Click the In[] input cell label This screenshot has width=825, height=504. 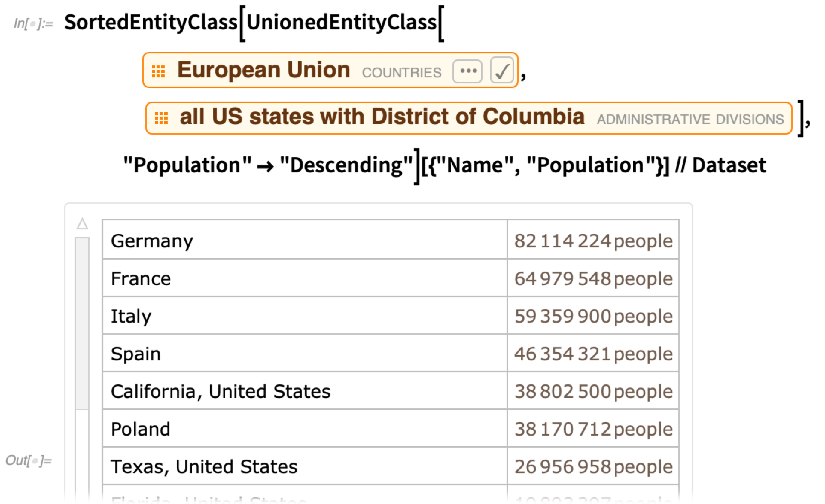click(x=33, y=24)
